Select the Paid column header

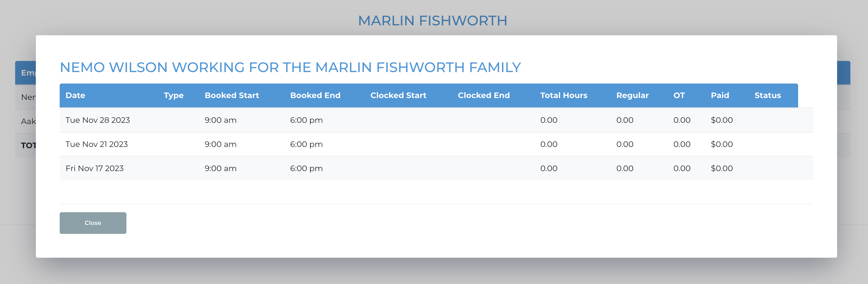point(720,96)
